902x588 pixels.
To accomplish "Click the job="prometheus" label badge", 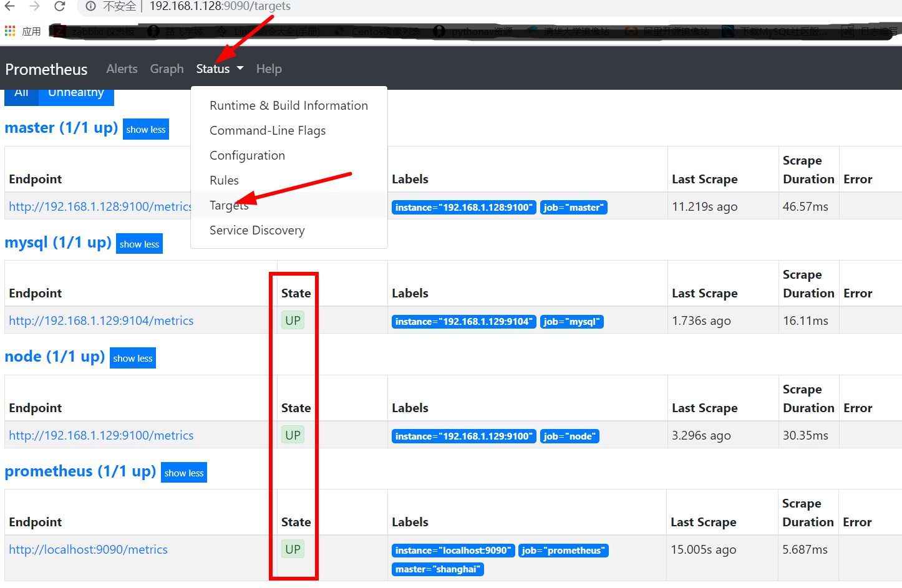I will (563, 551).
